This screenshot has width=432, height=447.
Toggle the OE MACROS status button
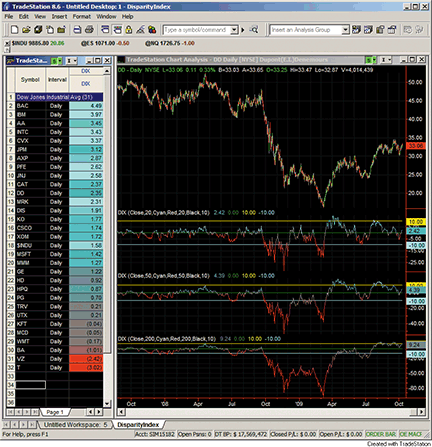[411, 434]
